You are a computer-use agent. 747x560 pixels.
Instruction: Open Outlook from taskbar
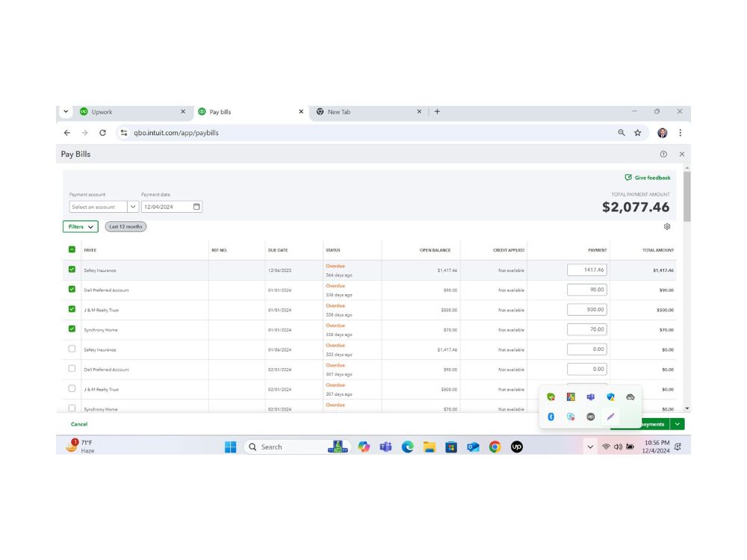point(473,447)
